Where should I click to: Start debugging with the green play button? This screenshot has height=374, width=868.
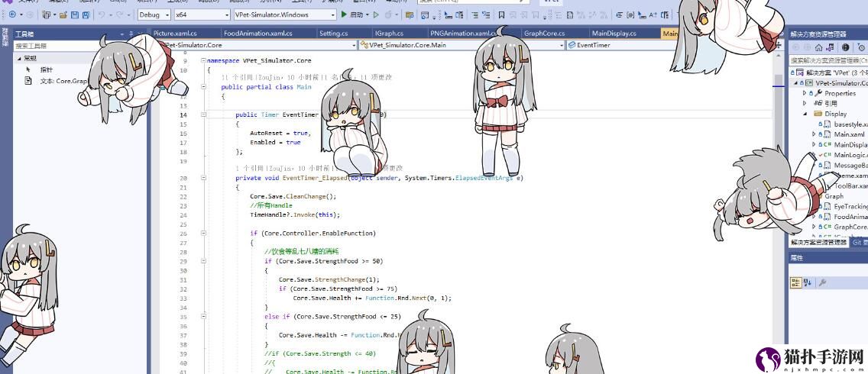pos(344,15)
